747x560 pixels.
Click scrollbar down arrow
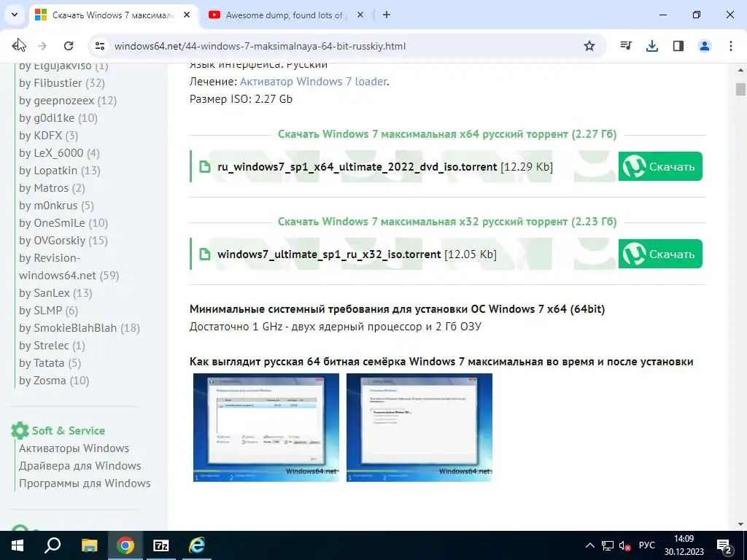[740, 524]
